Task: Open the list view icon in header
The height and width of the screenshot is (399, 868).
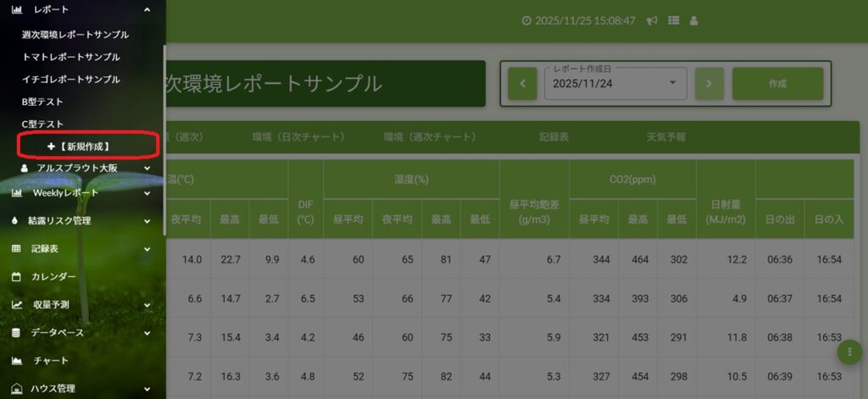Action: click(x=674, y=20)
